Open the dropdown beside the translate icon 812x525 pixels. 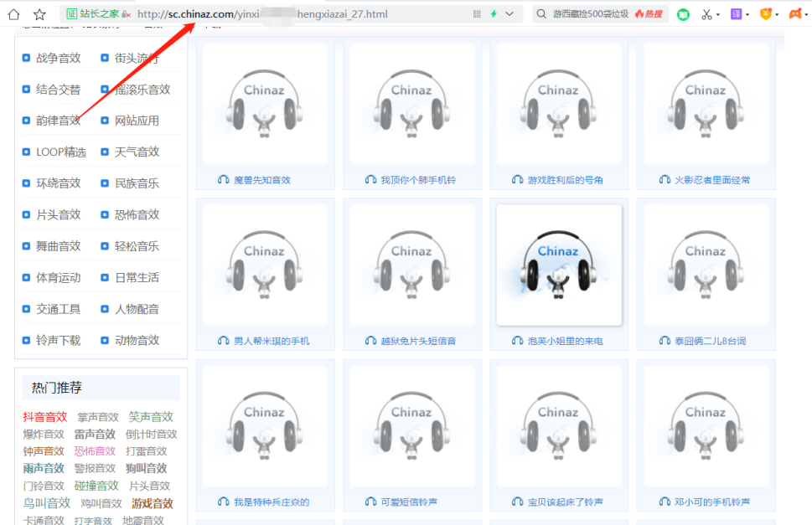point(747,13)
